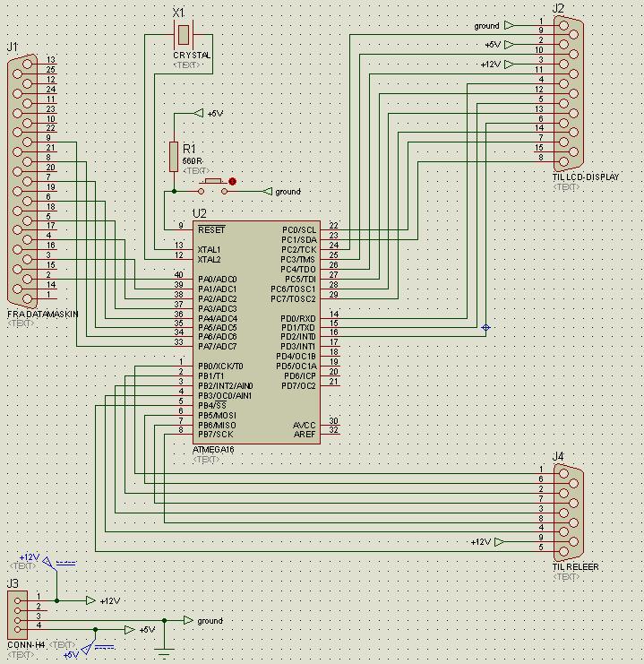Click the "PD0/RXD" pin name
644x664 pixels.
(298, 318)
